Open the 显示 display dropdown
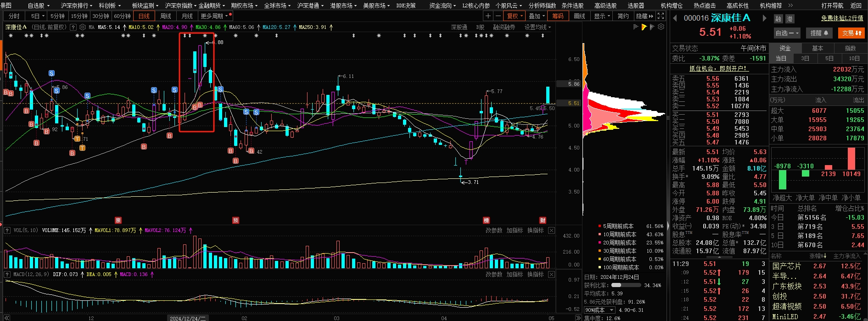 coord(602,16)
